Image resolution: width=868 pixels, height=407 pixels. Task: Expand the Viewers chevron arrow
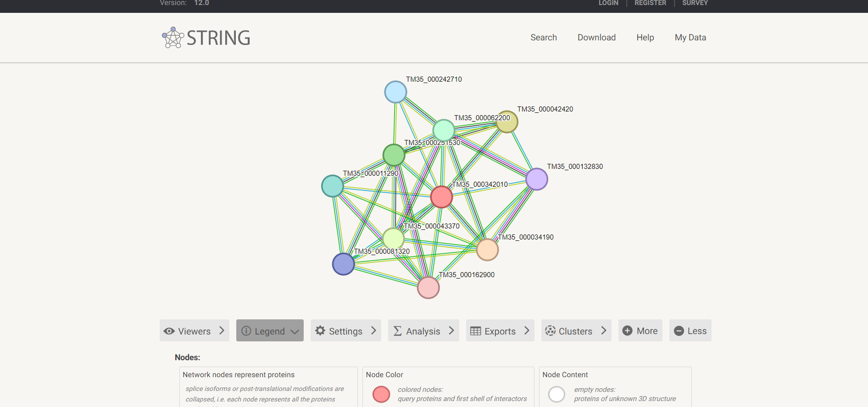222,330
